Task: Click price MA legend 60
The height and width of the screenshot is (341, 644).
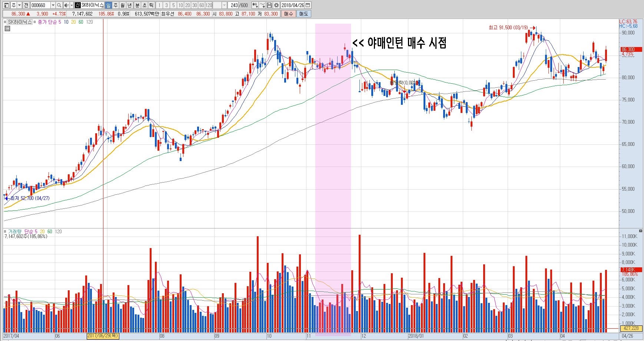Action: [x=81, y=22]
